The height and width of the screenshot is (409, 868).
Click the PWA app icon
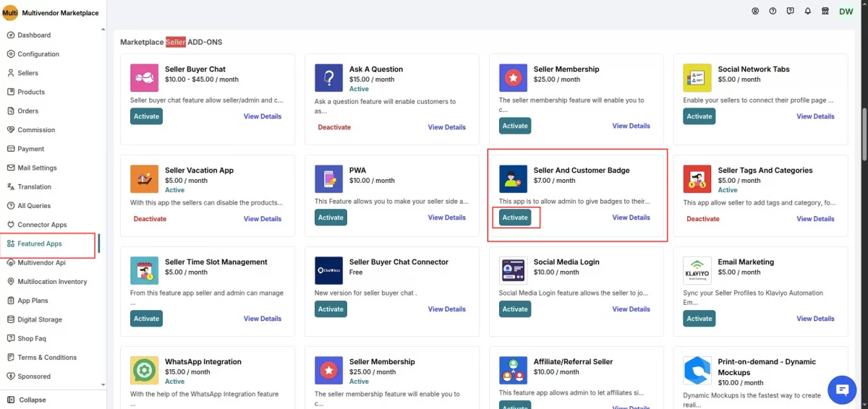point(328,178)
